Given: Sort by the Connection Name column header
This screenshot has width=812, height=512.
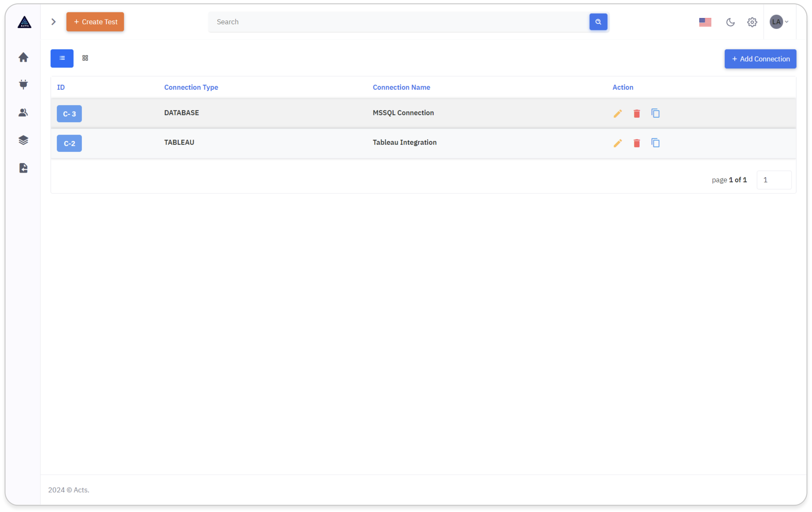Looking at the screenshot, I should click(x=401, y=87).
